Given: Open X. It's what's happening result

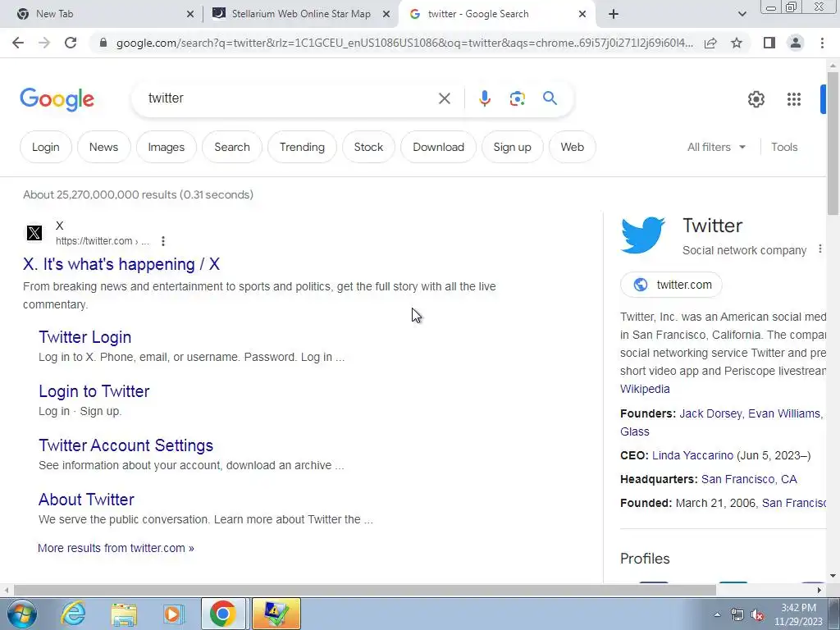Looking at the screenshot, I should [121, 264].
